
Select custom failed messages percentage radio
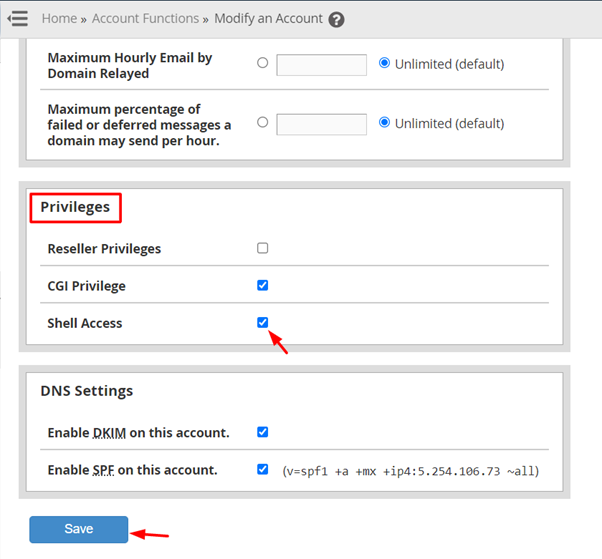[x=263, y=123]
